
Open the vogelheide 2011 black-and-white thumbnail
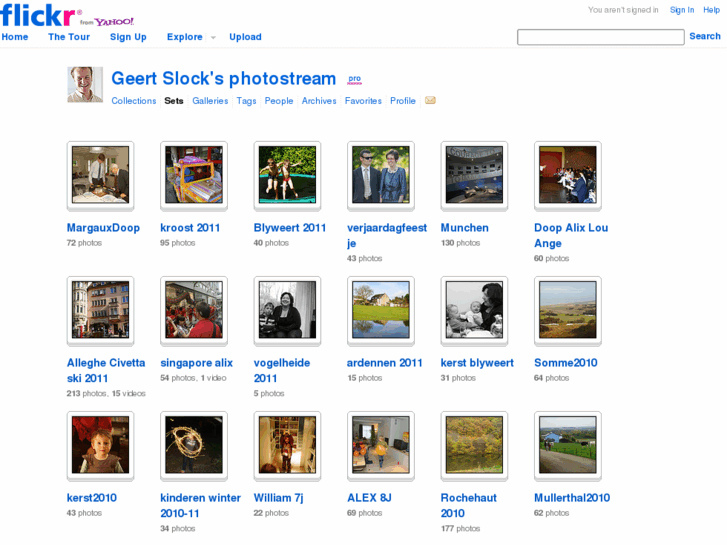tap(287, 310)
